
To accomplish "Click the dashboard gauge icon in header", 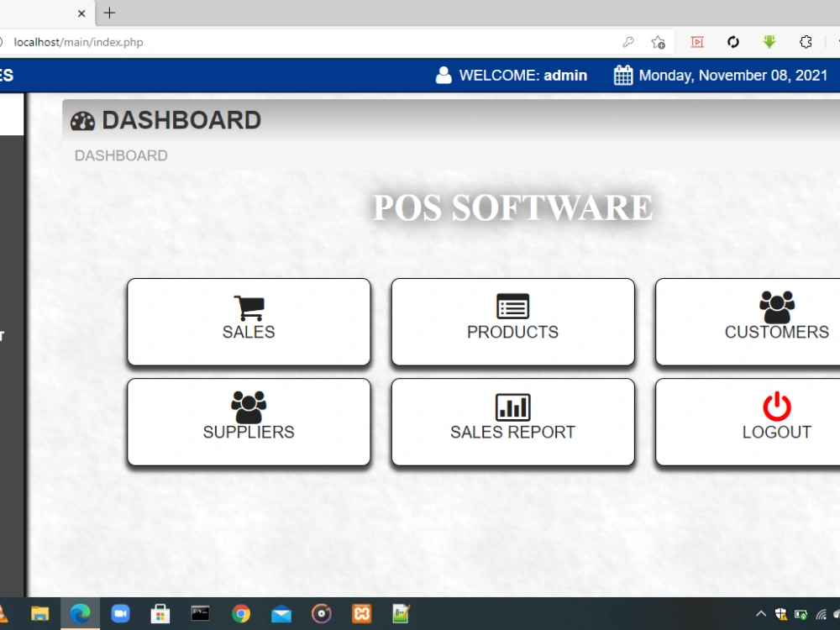I will coord(82,121).
